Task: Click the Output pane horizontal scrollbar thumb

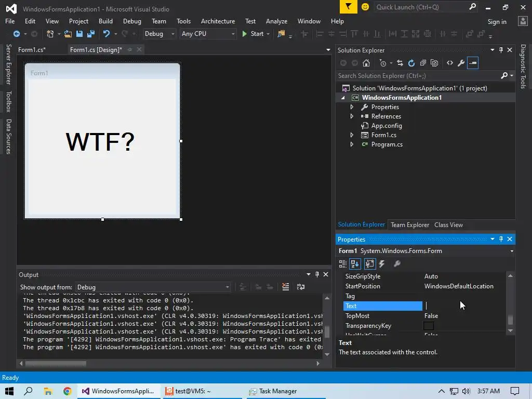Action: [x=56, y=363]
